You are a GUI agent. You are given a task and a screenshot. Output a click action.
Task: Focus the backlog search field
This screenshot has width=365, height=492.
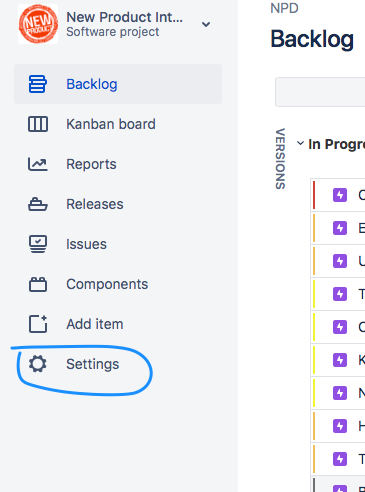pyautogui.click(x=320, y=92)
